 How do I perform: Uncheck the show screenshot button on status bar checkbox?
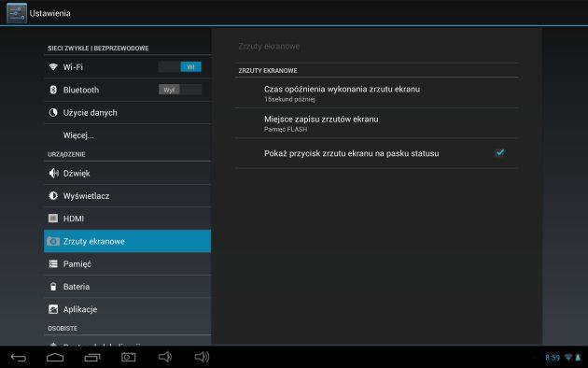tap(499, 153)
